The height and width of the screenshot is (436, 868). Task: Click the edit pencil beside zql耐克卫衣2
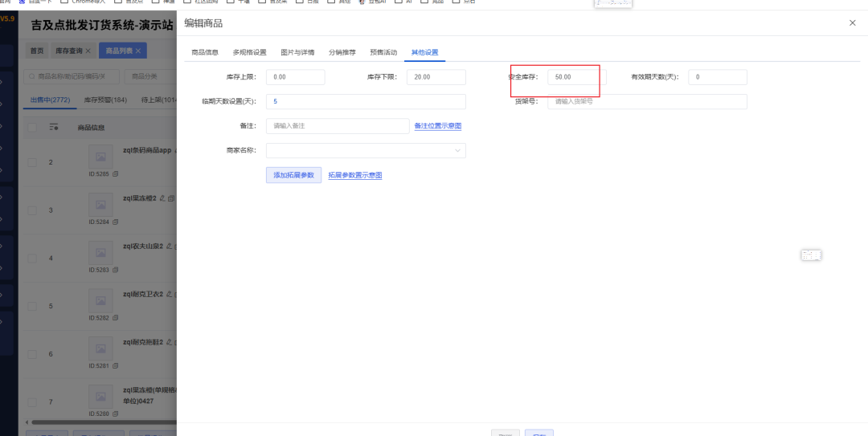coord(169,295)
